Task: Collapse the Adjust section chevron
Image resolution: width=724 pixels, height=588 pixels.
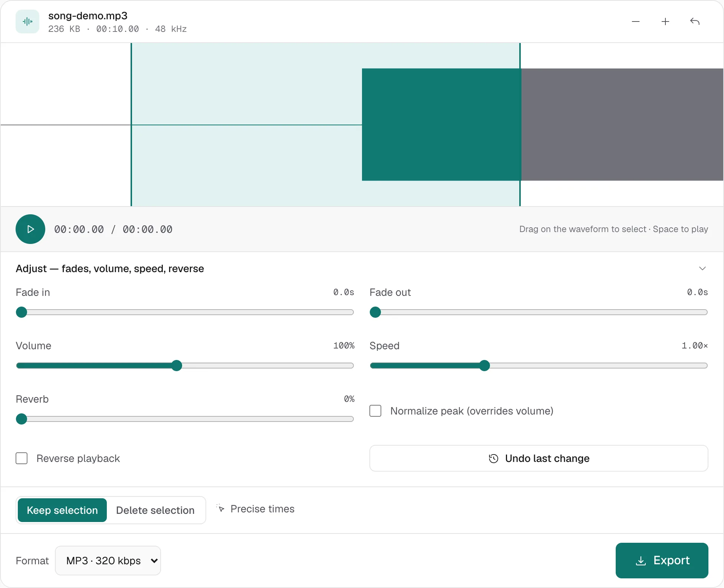Action: [702, 268]
